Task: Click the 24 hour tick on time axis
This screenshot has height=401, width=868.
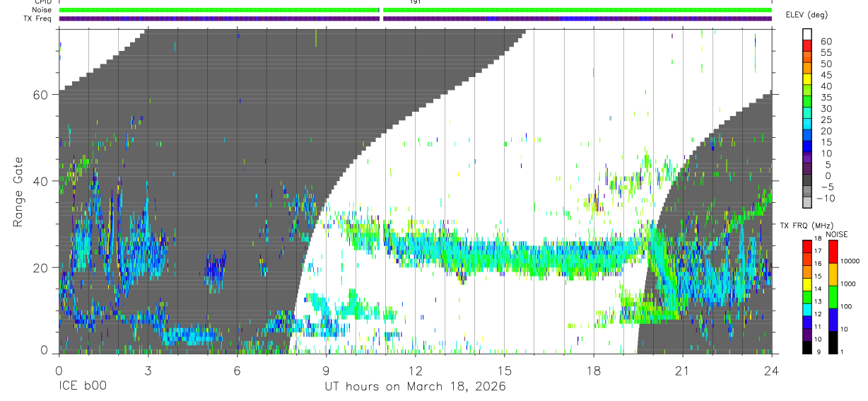Action: 772,370
